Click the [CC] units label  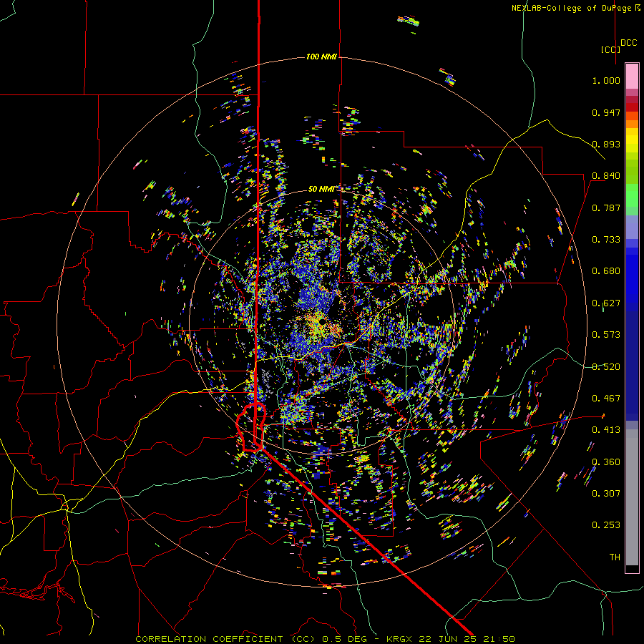click(611, 49)
